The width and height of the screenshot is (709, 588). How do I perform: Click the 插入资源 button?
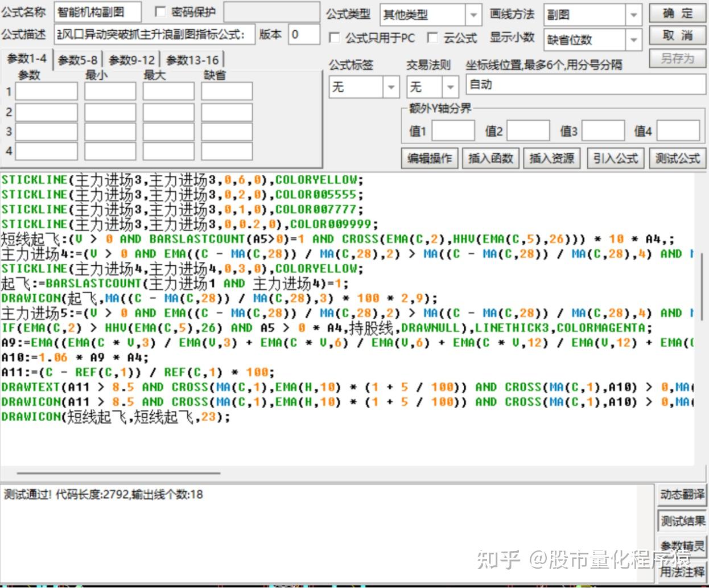pyautogui.click(x=551, y=158)
